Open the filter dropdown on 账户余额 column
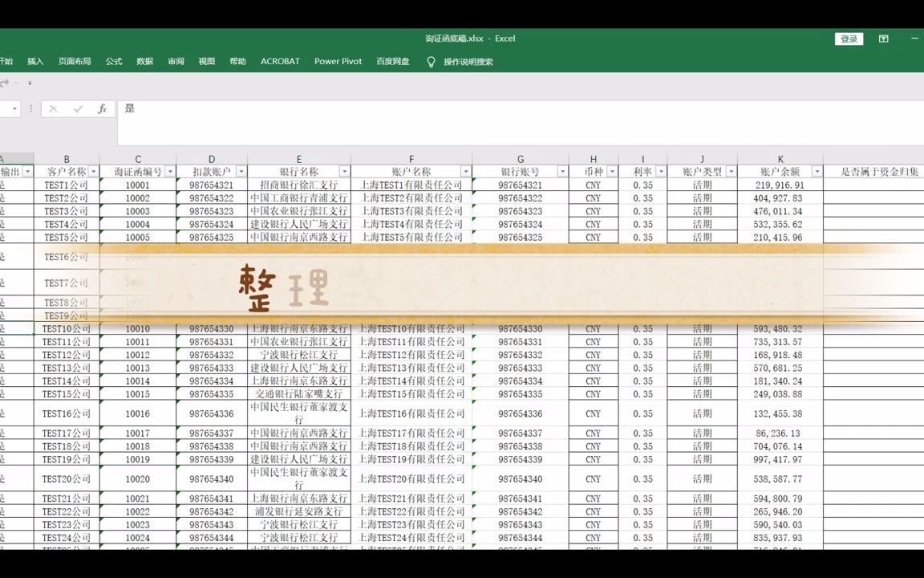924x578 pixels. coord(817,171)
